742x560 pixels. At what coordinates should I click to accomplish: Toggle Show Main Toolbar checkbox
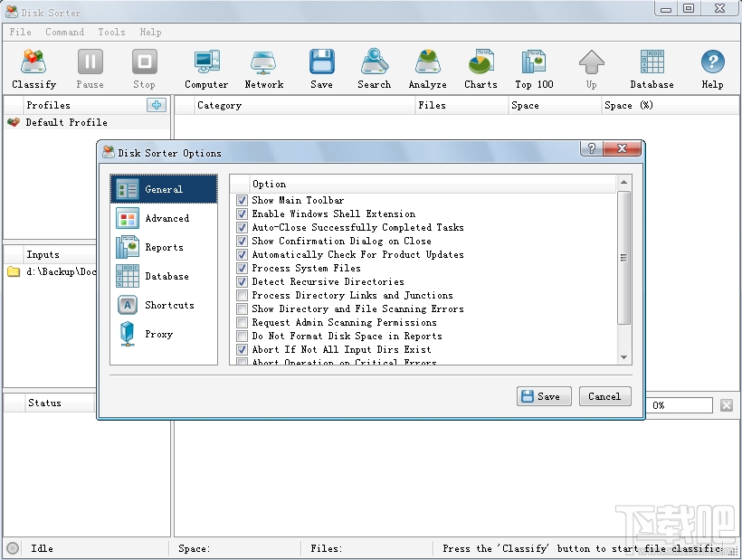click(x=242, y=201)
